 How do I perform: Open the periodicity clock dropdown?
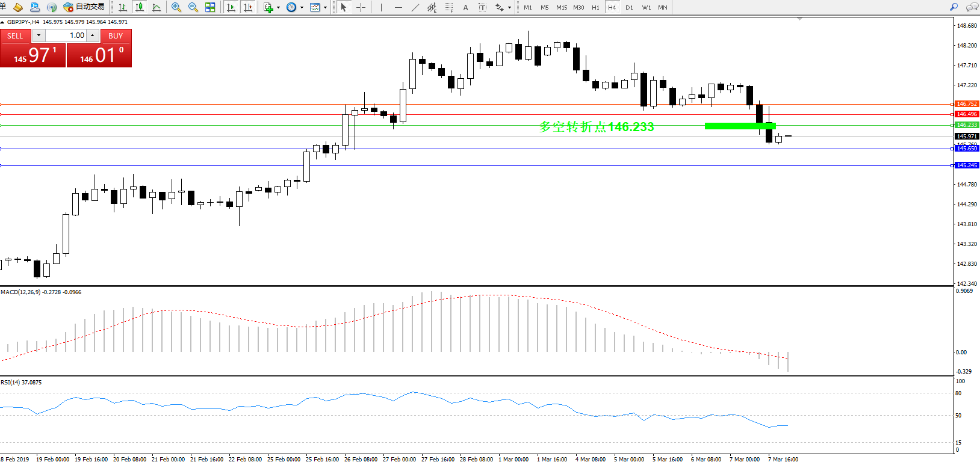[302, 8]
